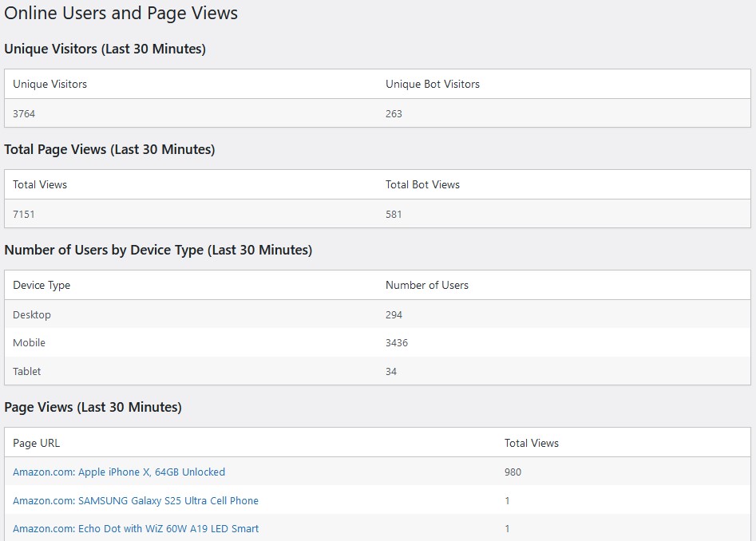
Task: Click the Page URL column header
Action: 36,443
